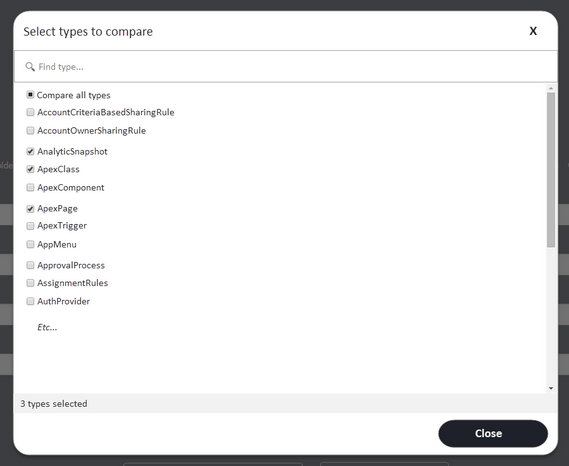
Task: Click scrollbar up arrow
Action: pos(551,88)
